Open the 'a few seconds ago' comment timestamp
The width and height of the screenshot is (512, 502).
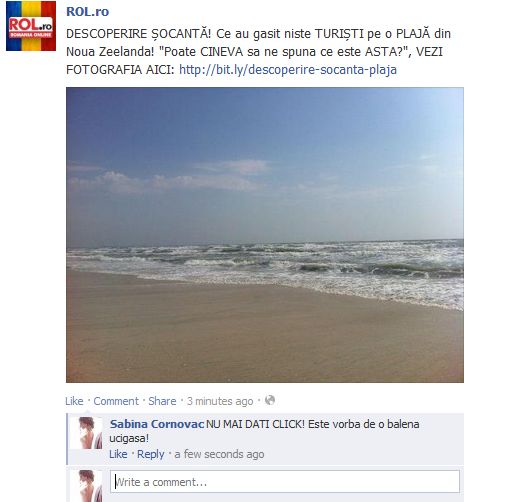tap(219, 454)
